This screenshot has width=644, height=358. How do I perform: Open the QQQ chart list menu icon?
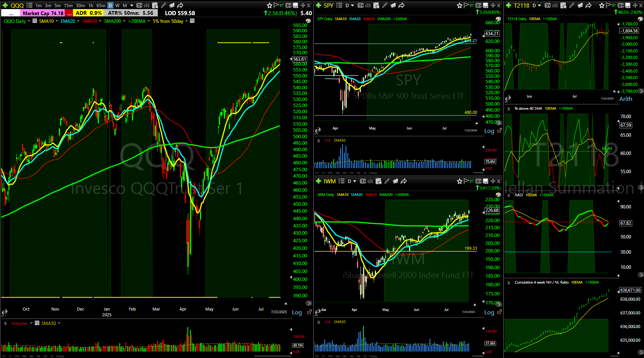click(x=29, y=5)
